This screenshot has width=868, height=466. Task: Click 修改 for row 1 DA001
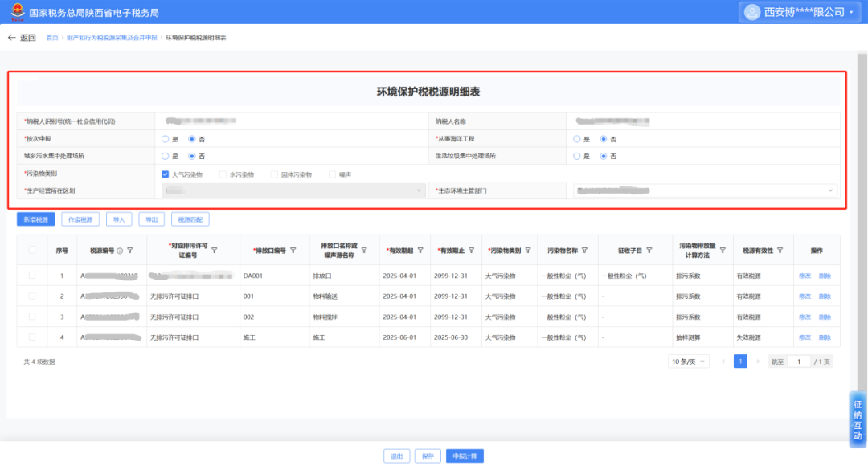click(x=805, y=276)
